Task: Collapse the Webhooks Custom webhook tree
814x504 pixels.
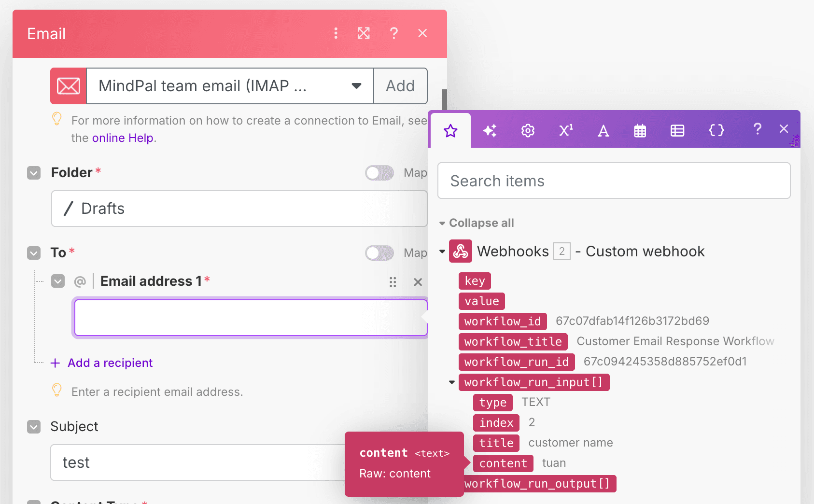Action: click(443, 251)
